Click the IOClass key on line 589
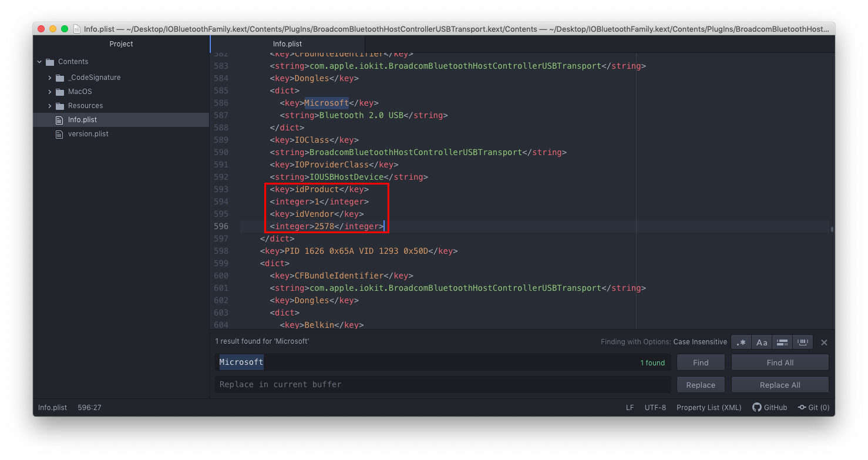Screen dimensions: 868x460 tap(312, 140)
